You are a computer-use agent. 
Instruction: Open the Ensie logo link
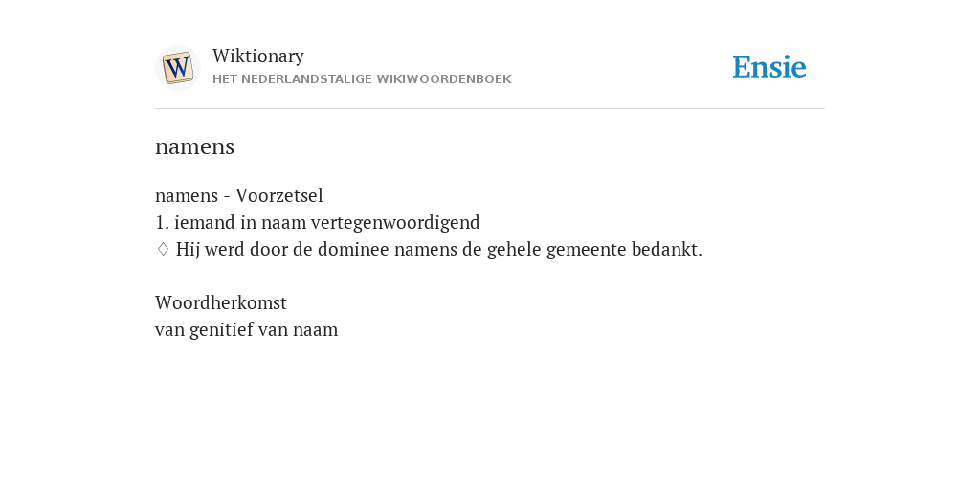point(769,67)
